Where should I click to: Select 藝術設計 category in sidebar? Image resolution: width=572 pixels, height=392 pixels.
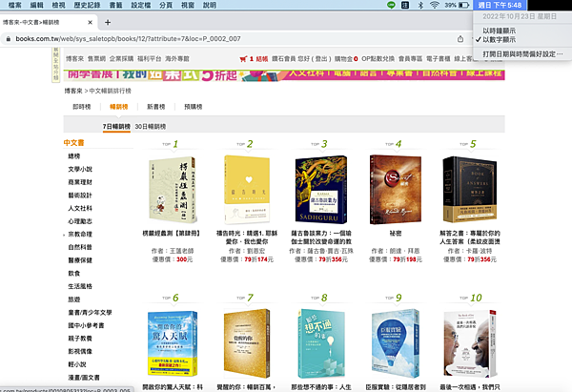tap(80, 196)
